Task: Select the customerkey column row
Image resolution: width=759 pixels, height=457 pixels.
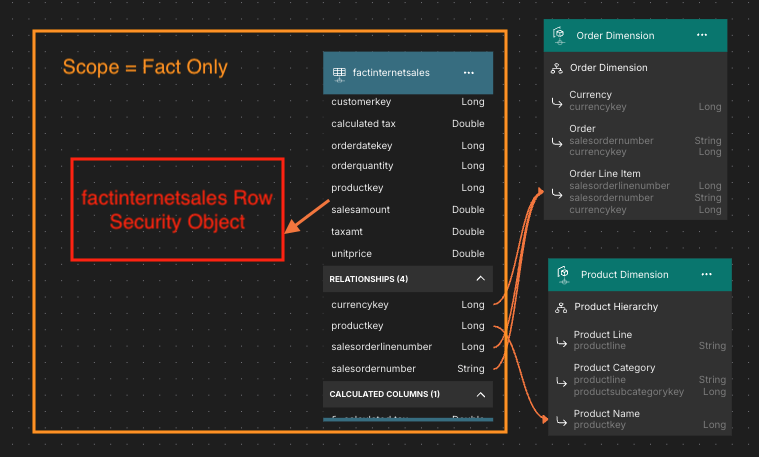Action: (x=408, y=102)
